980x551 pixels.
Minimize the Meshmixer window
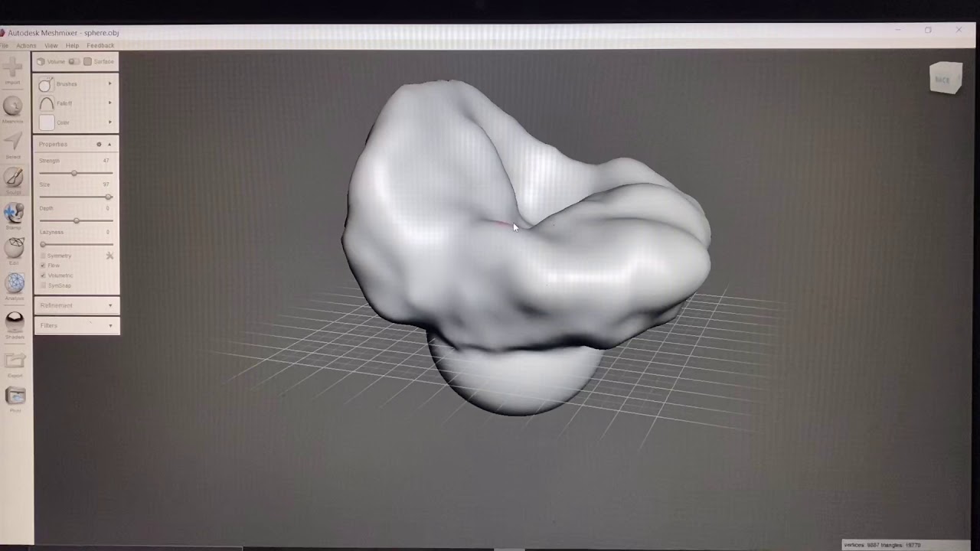(x=897, y=30)
